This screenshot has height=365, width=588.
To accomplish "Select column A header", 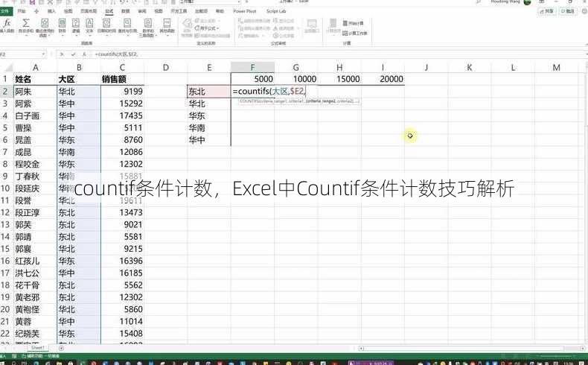I will [x=35, y=68].
